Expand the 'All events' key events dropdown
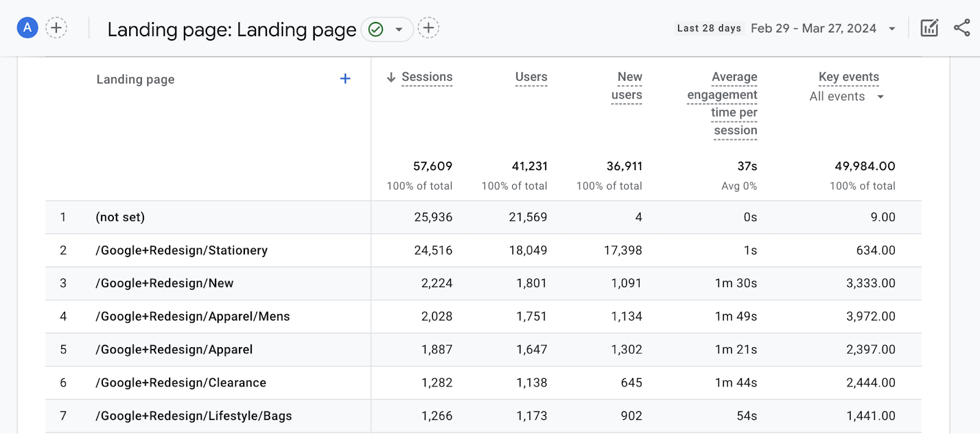The width and height of the screenshot is (980, 434). 880,97
